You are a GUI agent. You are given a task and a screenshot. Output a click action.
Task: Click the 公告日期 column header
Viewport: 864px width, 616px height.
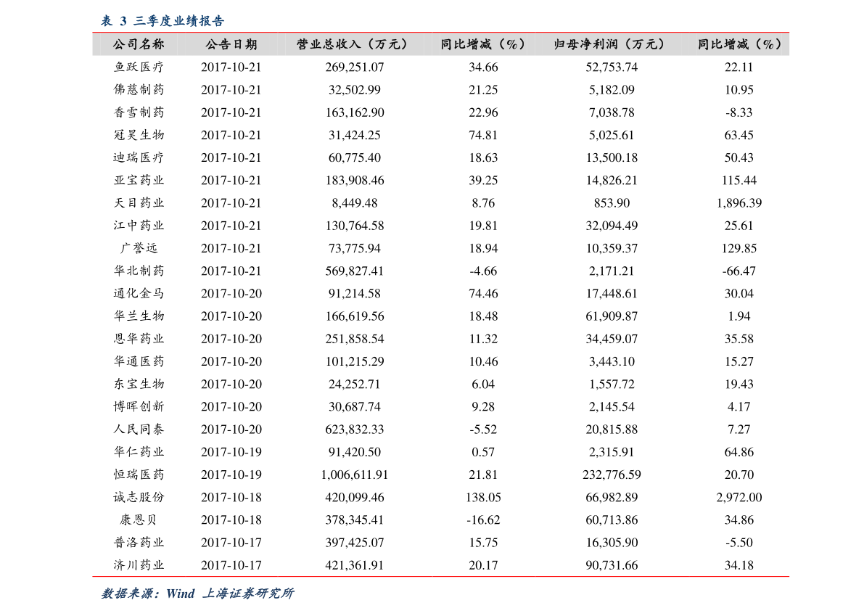tap(231, 44)
